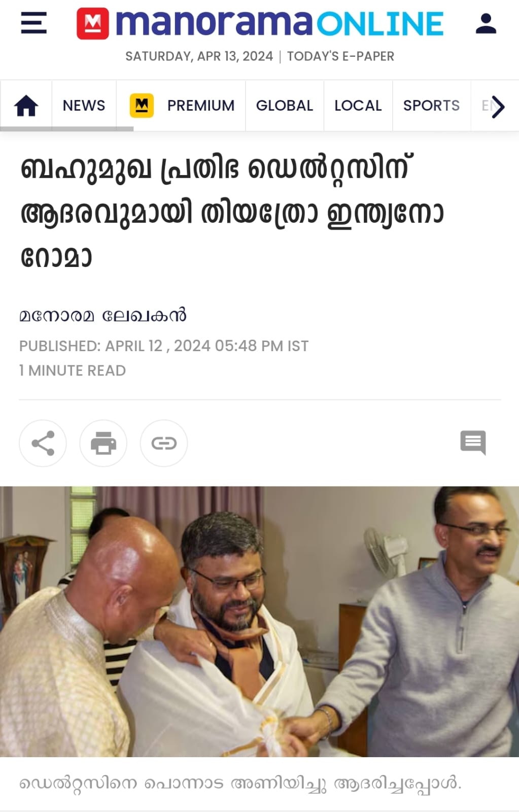Viewport: 519px width, 812px height.
Task: Click the Manorama Online logo
Action: [260, 23]
